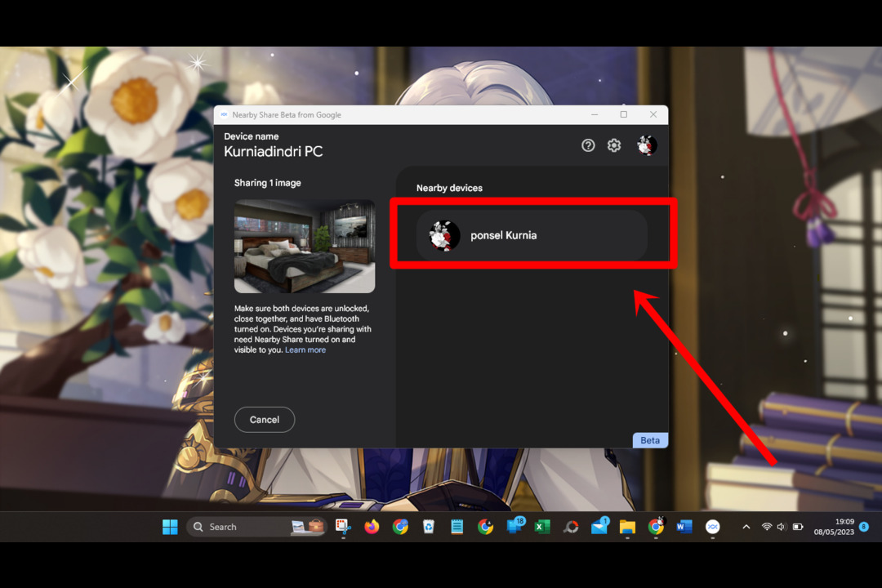Click the Sharing 1 image label
This screenshot has width=882, height=588.
267,183
